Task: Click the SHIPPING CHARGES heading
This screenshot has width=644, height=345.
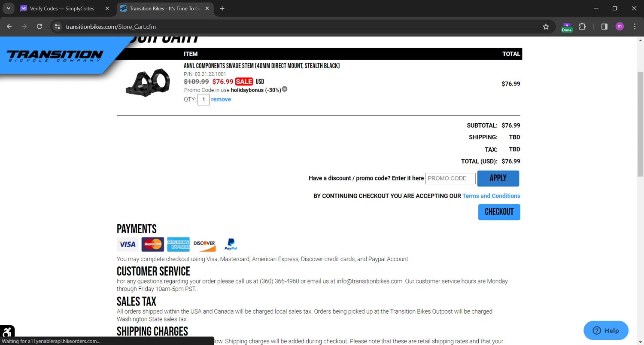Action: click(x=152, y=331)
